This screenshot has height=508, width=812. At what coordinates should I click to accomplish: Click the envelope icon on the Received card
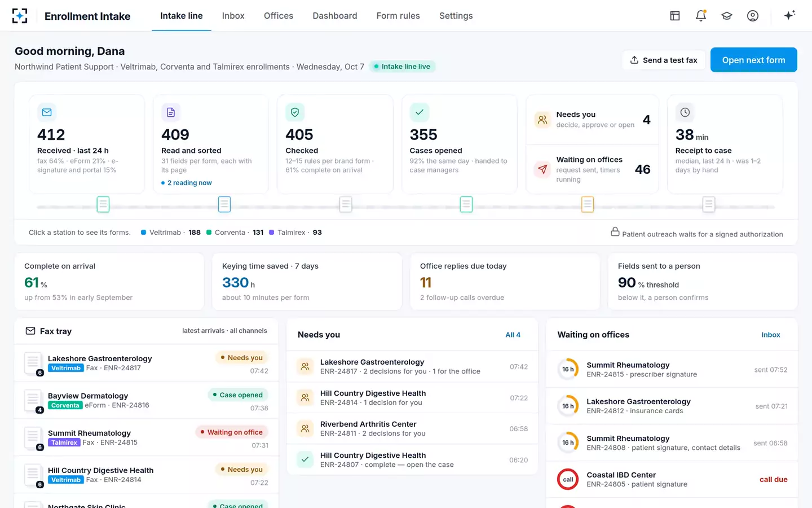(x=47, y=112)
